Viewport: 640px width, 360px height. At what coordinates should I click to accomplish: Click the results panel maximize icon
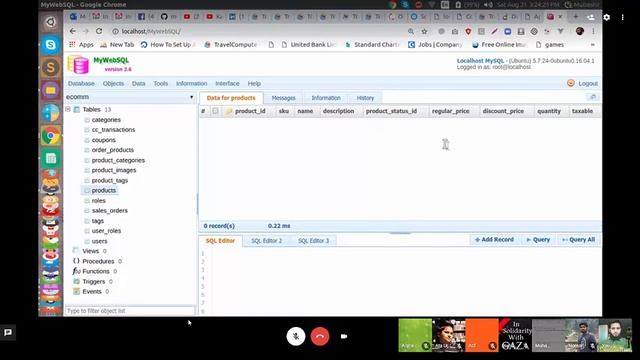593,97
